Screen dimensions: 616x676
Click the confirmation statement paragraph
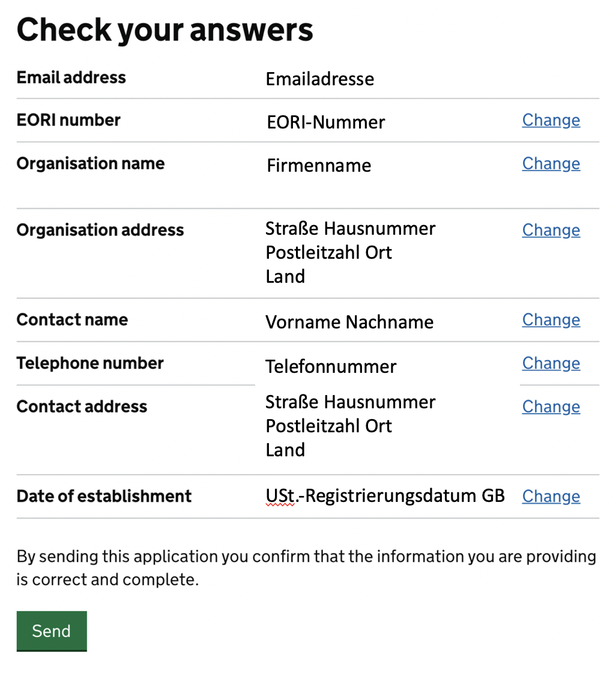[306, 568]
